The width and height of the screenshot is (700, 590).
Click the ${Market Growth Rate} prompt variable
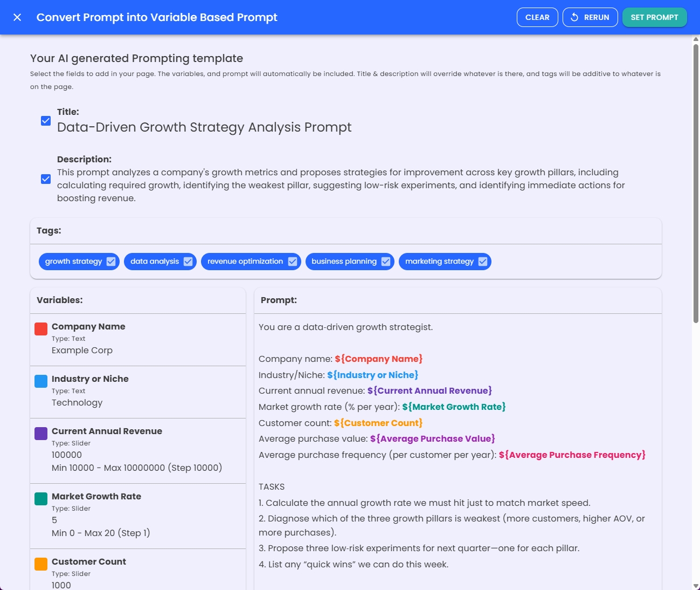[454, 407]
